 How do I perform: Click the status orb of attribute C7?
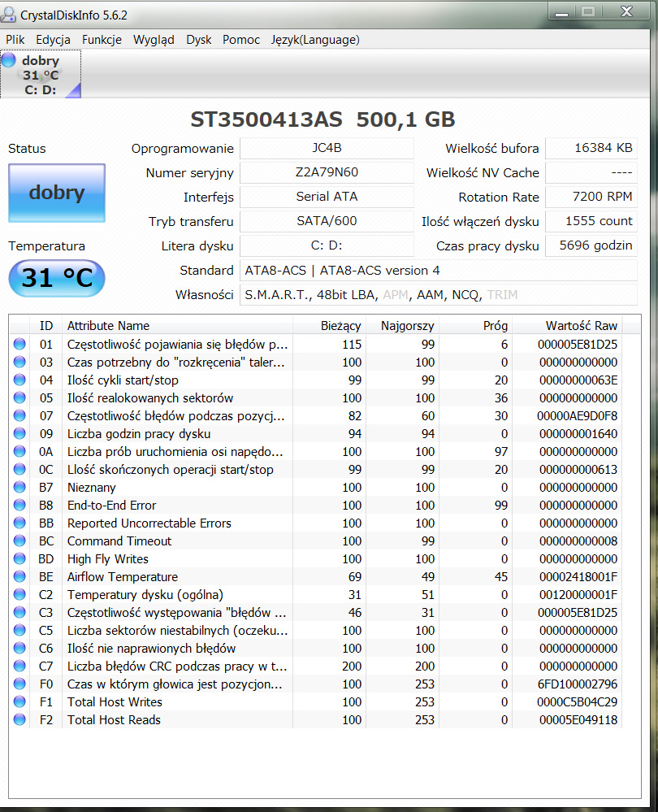click(19, 666)
